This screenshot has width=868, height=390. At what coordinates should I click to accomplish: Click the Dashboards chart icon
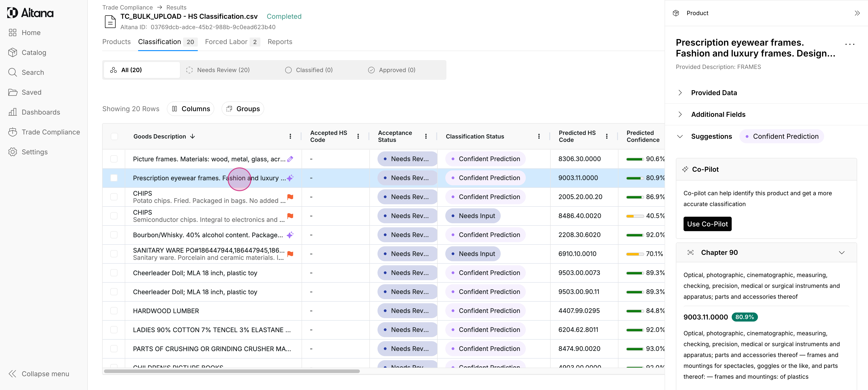pos(12,112)
